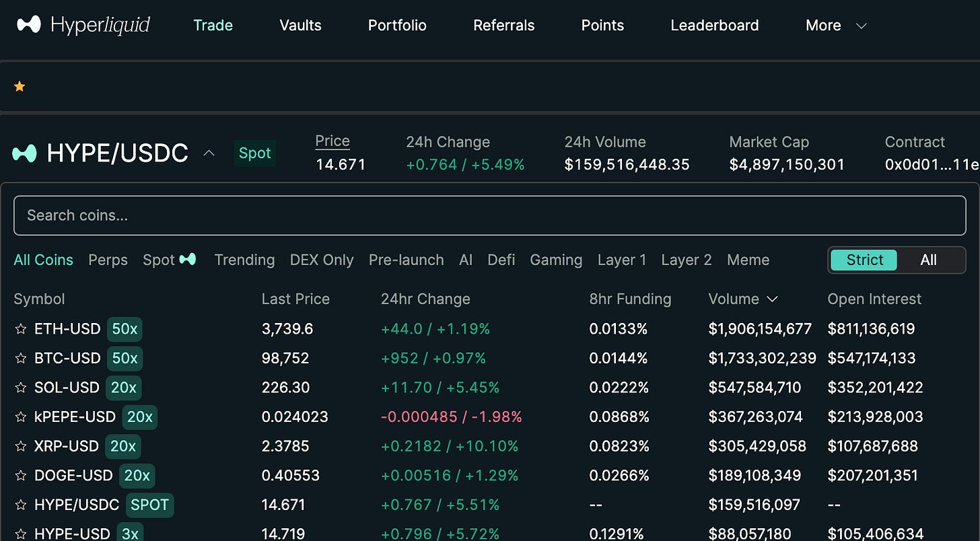Screen dimensions: 980x541
Task: Filter coins by Layer 1
Action: [x=622, y=260]
